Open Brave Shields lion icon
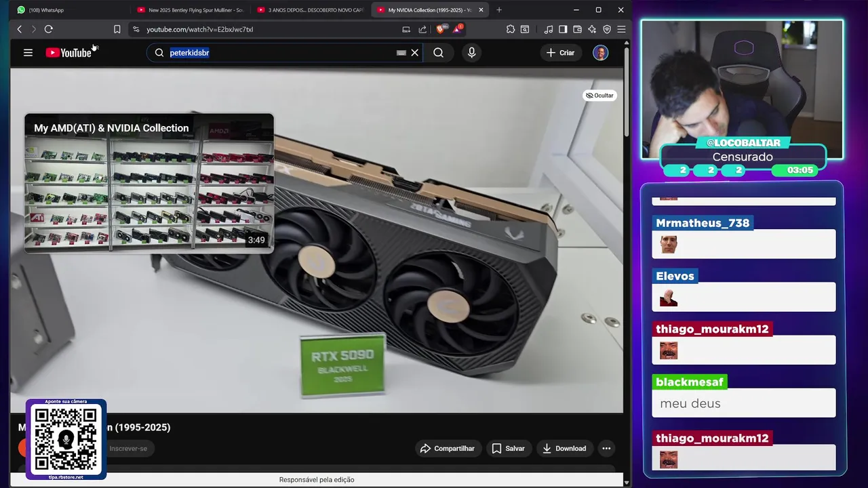Screen dimensions: 868x488 (440, 29)
